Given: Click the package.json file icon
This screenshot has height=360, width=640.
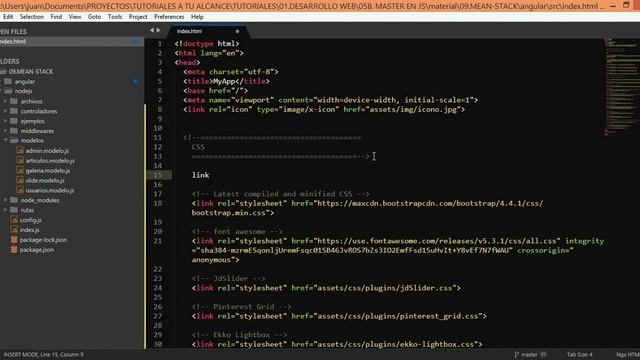Looking at the screenshot, I should 14,249.
